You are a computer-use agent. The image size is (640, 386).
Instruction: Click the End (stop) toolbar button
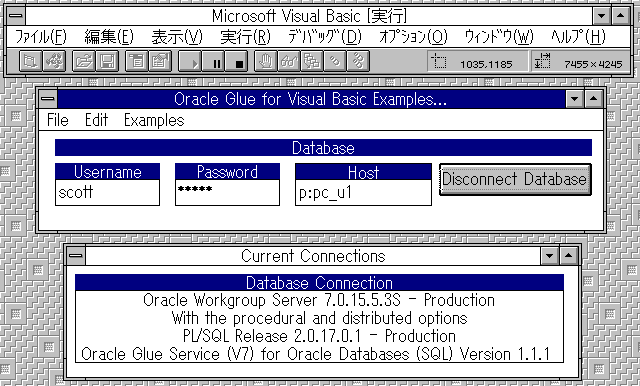(x=237, y=61)
